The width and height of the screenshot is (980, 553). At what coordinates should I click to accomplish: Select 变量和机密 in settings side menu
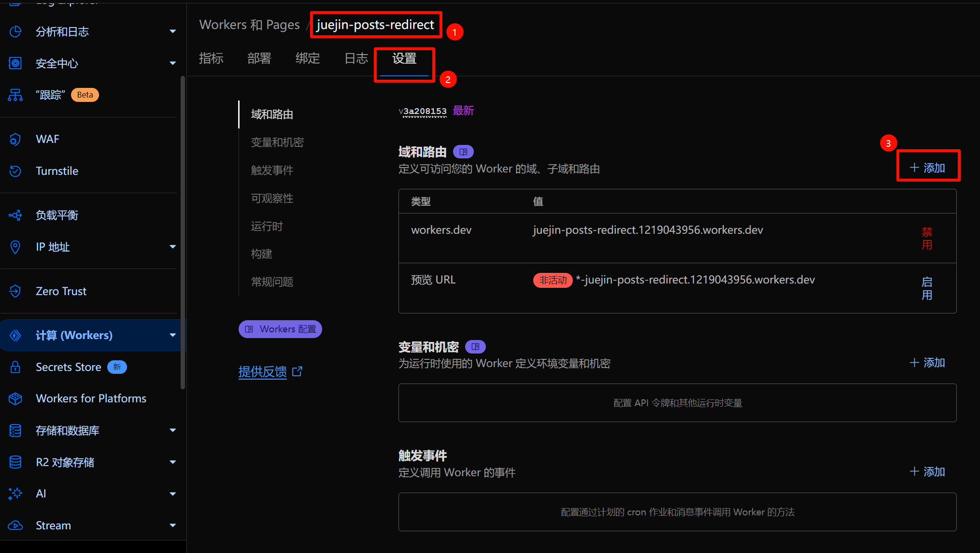point(277,142)
